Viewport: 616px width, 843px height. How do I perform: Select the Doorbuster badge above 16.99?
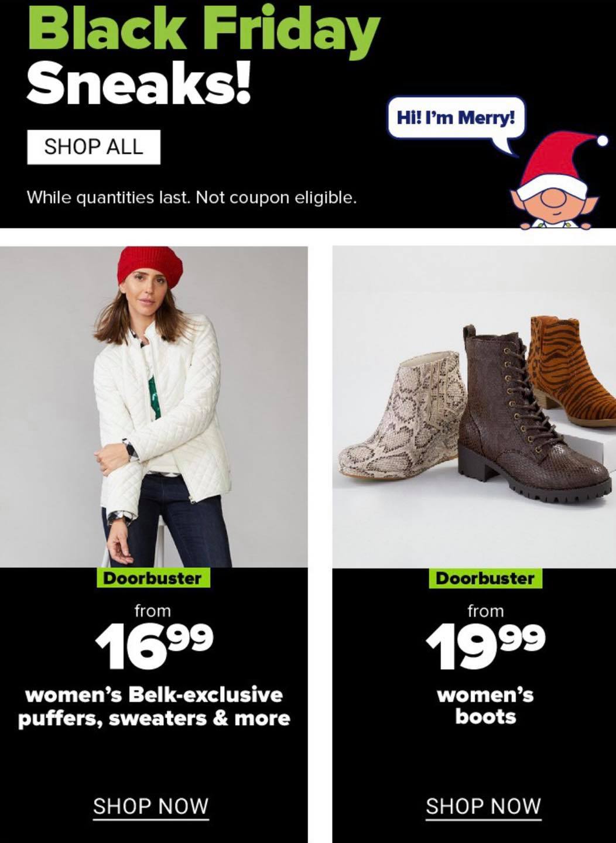click(153, 578)
